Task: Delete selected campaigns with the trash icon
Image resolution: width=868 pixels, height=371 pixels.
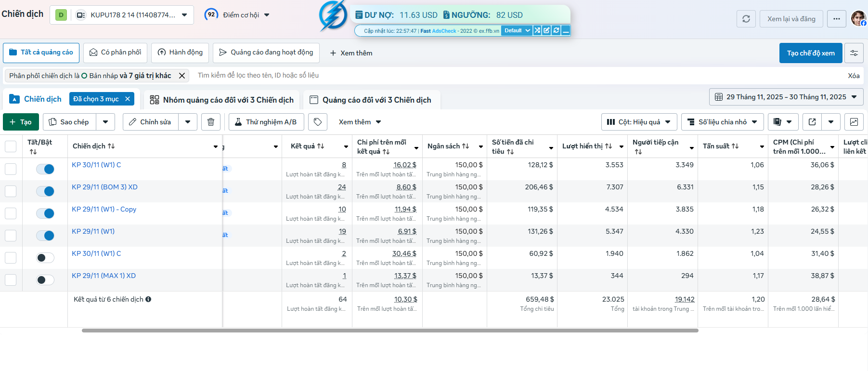Action: coord(211,122)
